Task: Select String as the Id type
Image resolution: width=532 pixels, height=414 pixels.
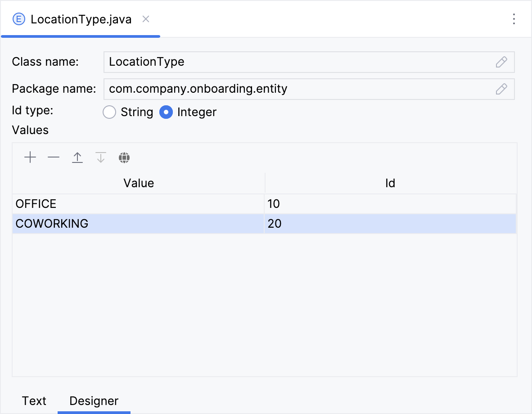Action: [109, 112]
